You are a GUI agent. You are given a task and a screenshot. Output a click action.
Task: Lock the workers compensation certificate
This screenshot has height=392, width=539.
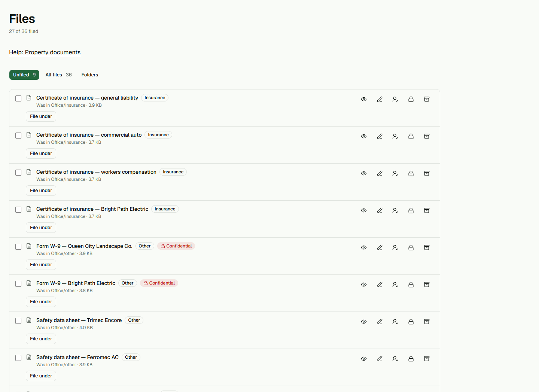(411, 173)
